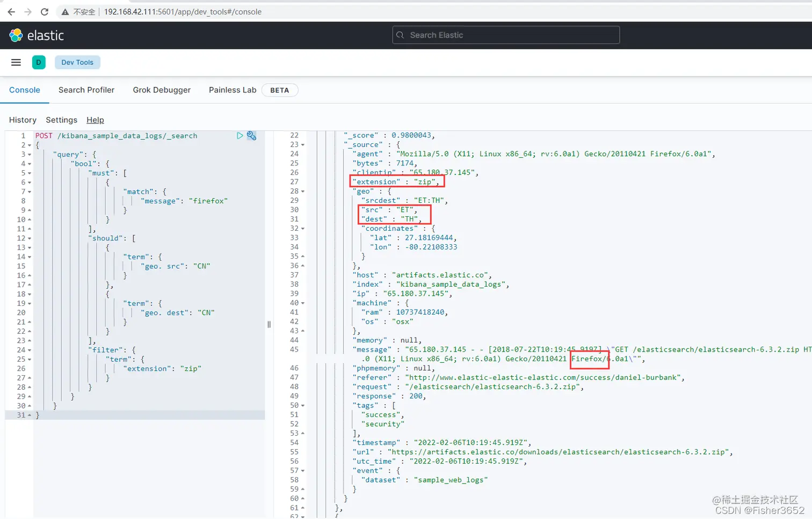Click the "geo. src": "CN" line
The width and height of the screenshot is (812, 519).
(176, 266)
